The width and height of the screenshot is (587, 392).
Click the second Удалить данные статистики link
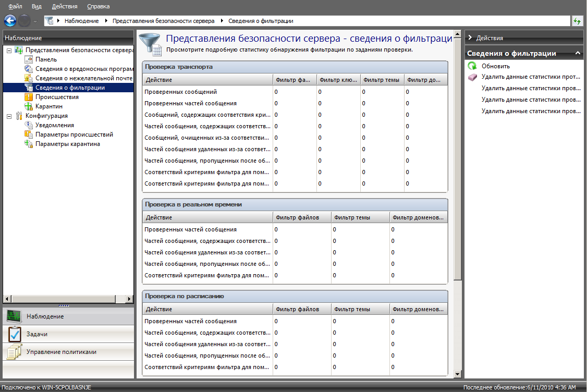click(x=531, y=88)
